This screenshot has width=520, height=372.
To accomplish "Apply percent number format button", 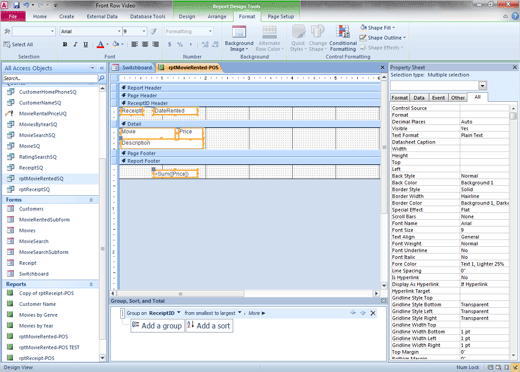I will tap(180, 44).
